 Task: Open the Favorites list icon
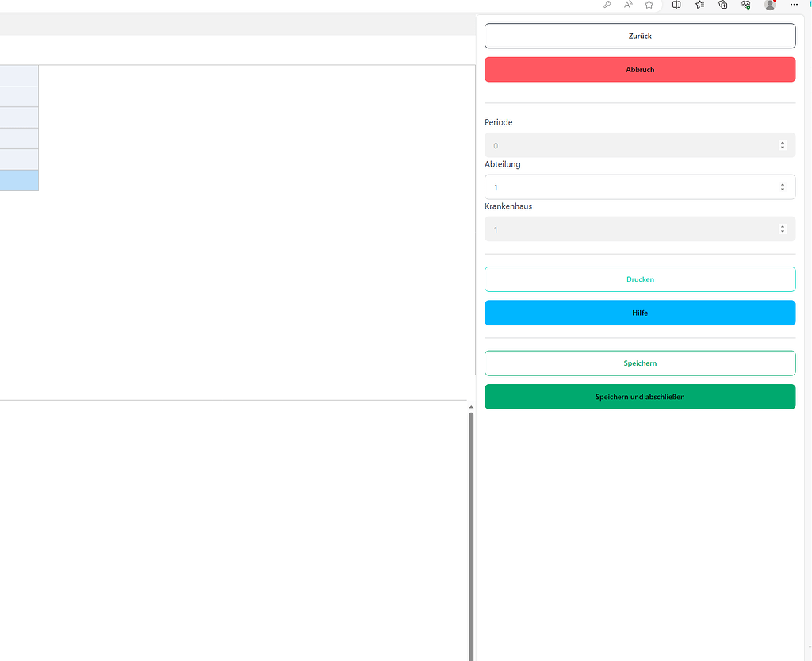click(699, 6)
